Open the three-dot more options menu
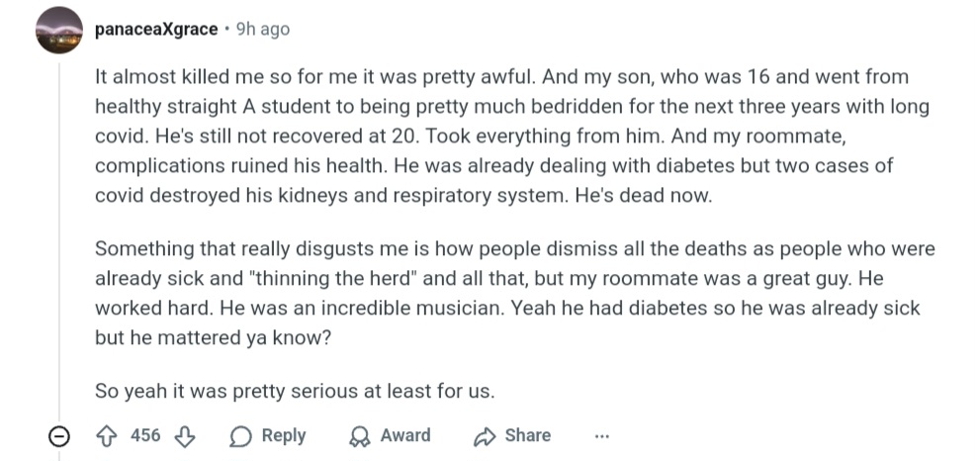The height and width of the screenshot is (461, 980). click(602, 436)
